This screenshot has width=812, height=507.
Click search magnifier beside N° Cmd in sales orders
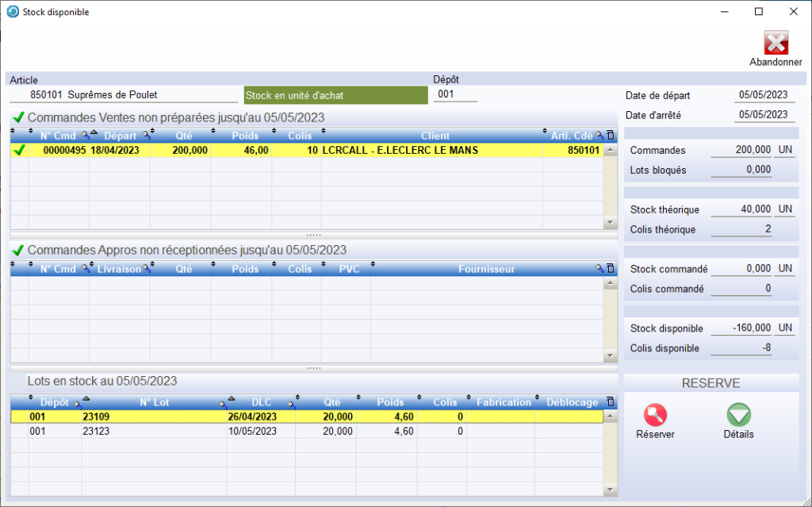[85, 136]
